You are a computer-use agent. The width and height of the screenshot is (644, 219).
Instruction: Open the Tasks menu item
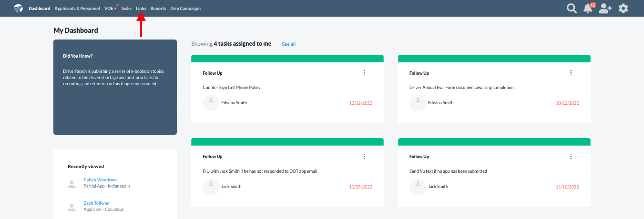pos(126,9)
